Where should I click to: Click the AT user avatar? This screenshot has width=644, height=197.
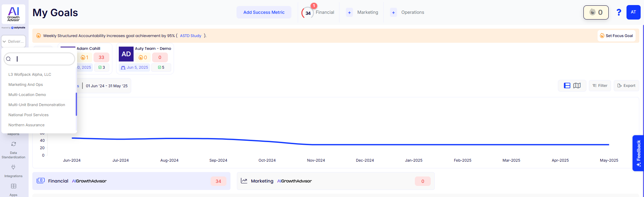[633, 12]
